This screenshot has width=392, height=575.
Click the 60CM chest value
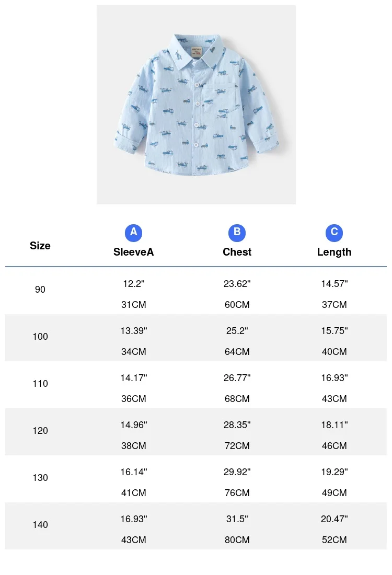[237, 305]
